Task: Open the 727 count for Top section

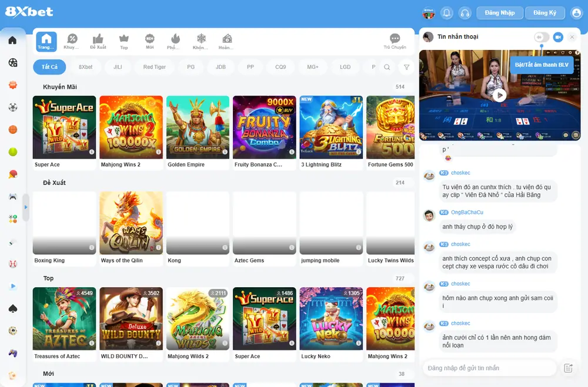Action: (x=400, y=278)
